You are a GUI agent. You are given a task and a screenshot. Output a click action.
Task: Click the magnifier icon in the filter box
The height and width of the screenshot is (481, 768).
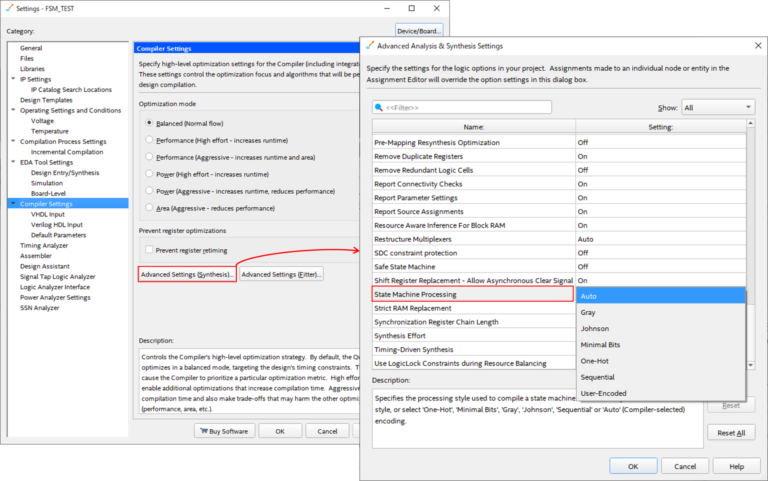379,107
